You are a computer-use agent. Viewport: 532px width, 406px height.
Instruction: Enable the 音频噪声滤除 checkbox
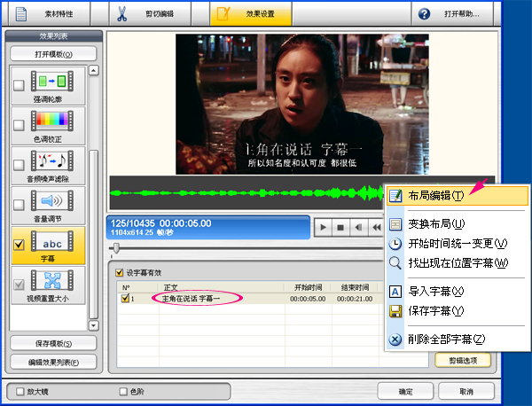[19, 165]
